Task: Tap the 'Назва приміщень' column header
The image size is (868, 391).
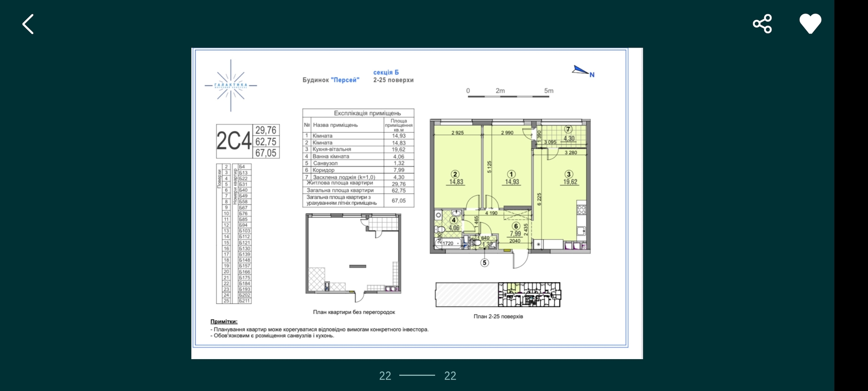Action: point(335,125)
